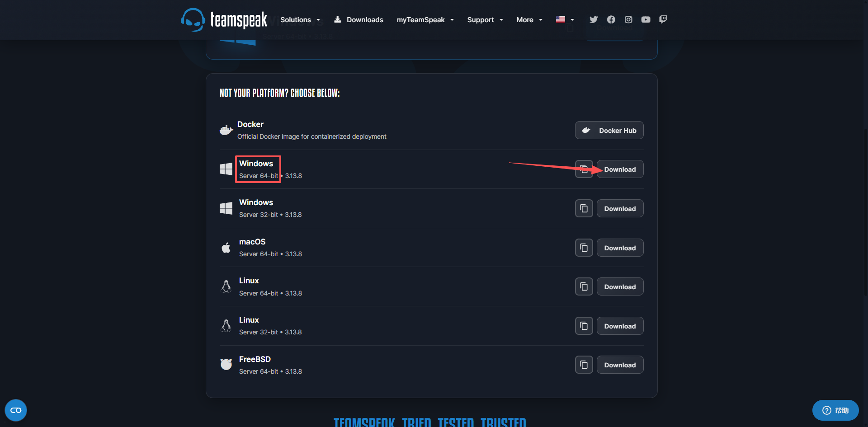Copy link for Windows Server 64-bit
The width and height of the screenshot is (868, 427).
[x=584, y=169]
